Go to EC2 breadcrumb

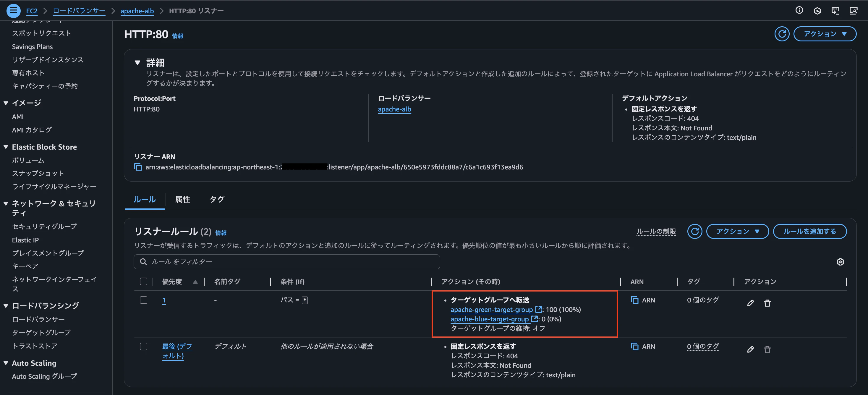coord(32,11)
